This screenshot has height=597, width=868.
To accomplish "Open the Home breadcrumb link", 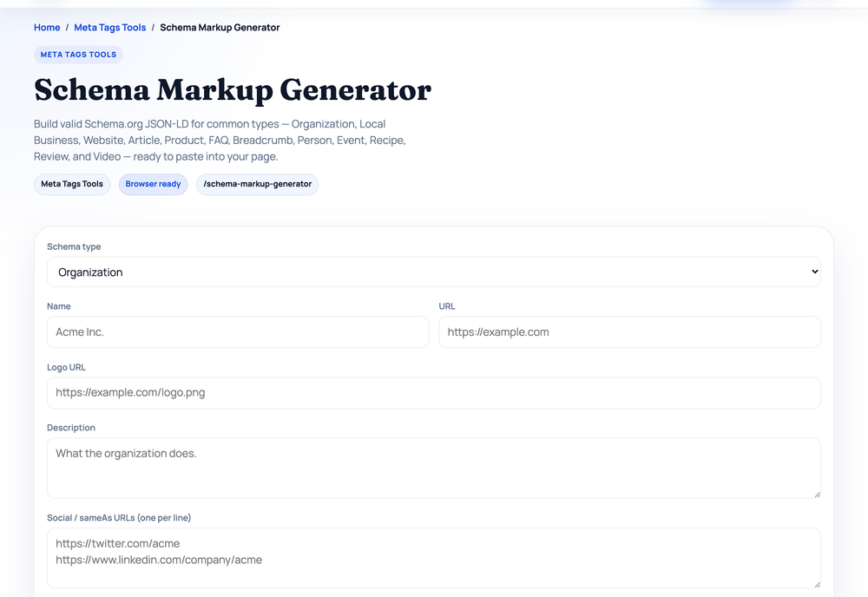I will [x=47, y=28].
